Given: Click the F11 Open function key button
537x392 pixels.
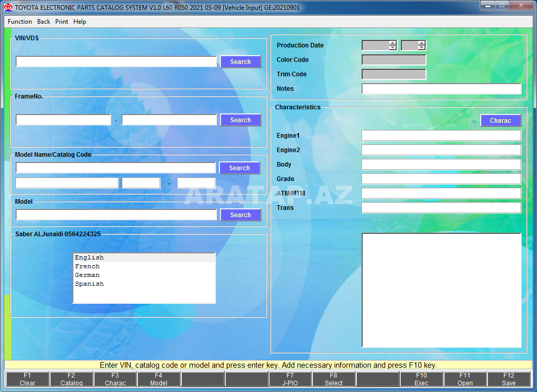Looking at the screenshot, I should [x=465, y=379].
